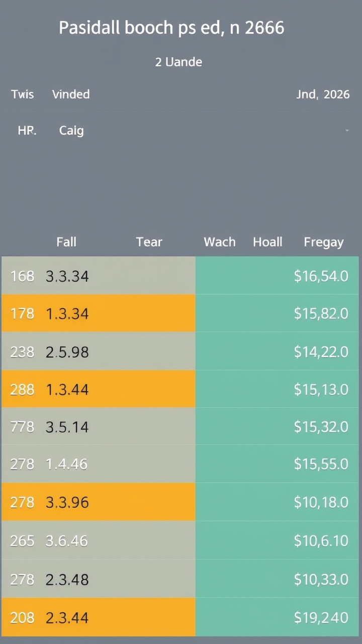Click the 2 Uande subtitle
Image resolution: width=362 pixels, height=644 pixels.
tap(178, 62)
